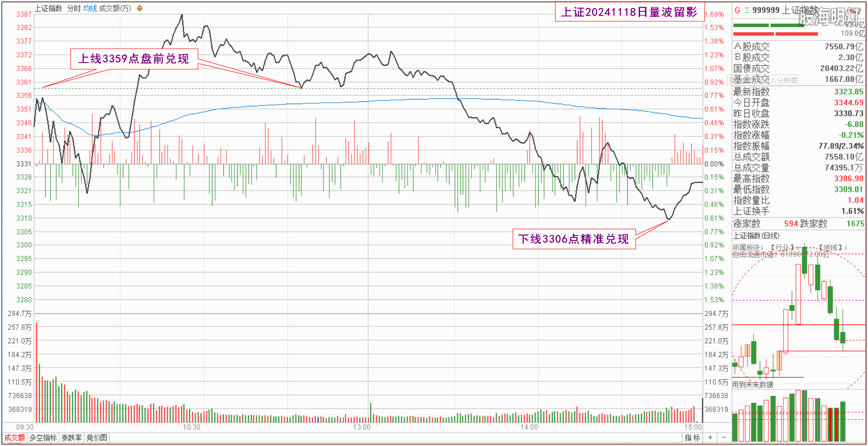
Task: Click the 1.69% percentage axis label
Action: (714, 15)
